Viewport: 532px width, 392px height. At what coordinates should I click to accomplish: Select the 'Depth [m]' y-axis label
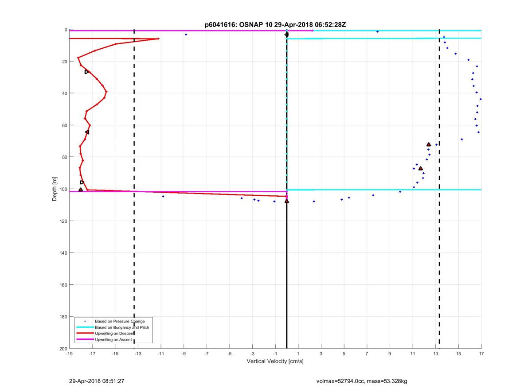coord(55,189)
